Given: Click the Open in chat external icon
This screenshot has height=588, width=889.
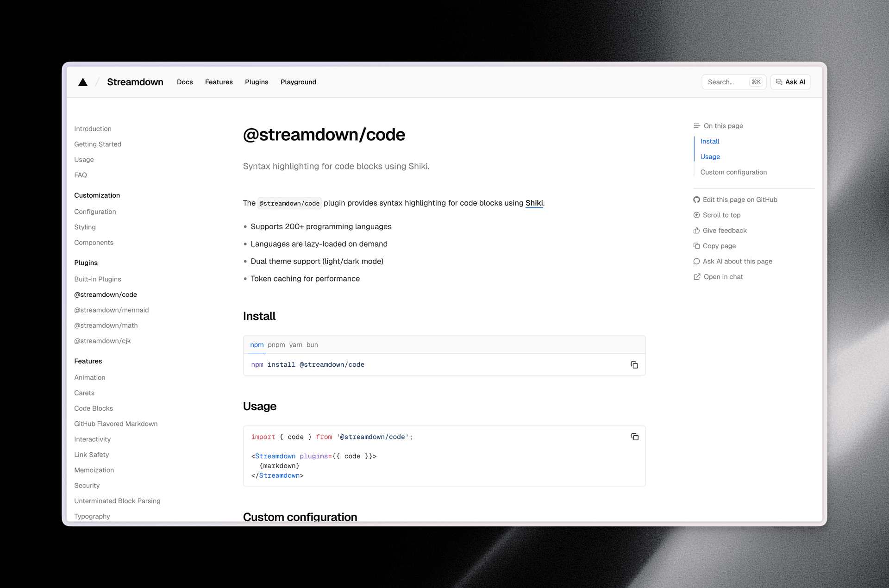Looking at the screenshot, I should point(696,277).
